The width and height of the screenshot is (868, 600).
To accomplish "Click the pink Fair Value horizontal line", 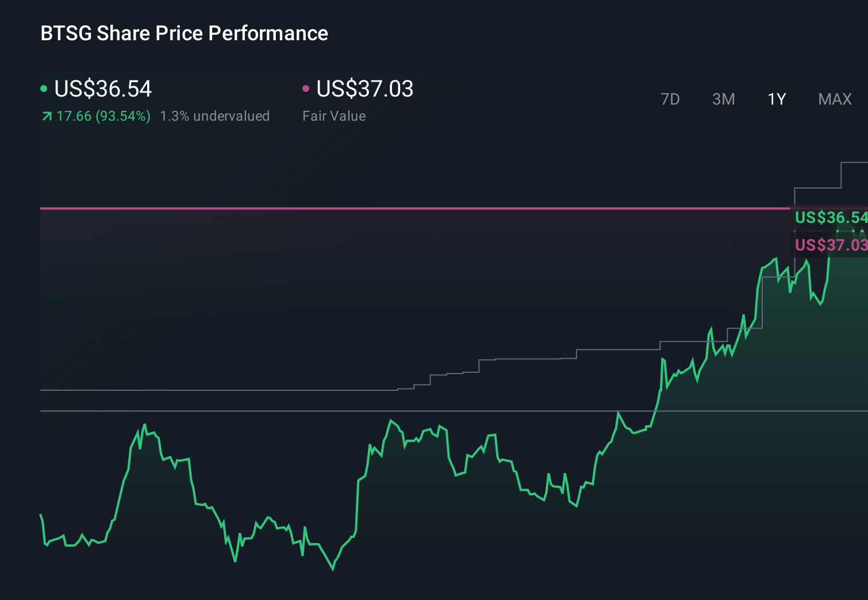I will [402, 208].
